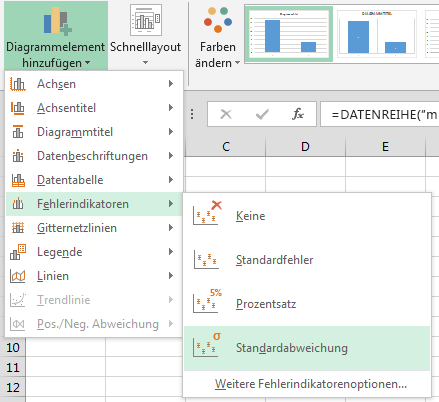Open the Achsentitel menu entry
Screen dimensions: 439x402
[94, 108]
